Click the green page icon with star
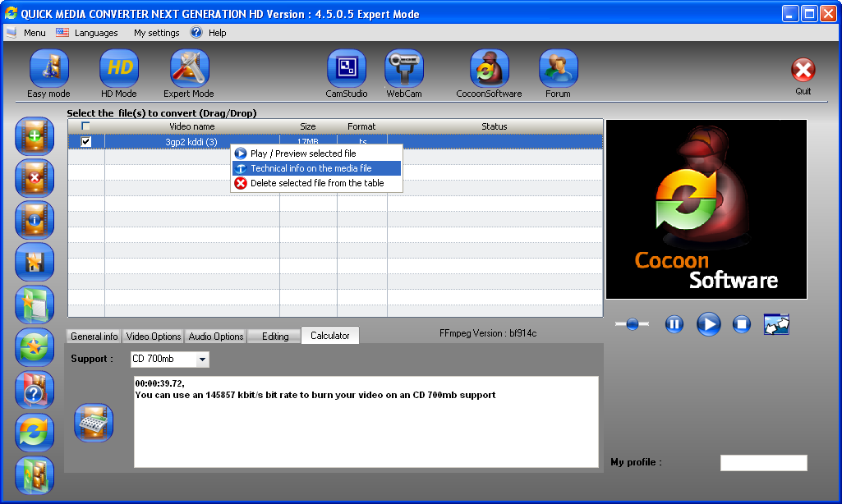 (35, 305)
